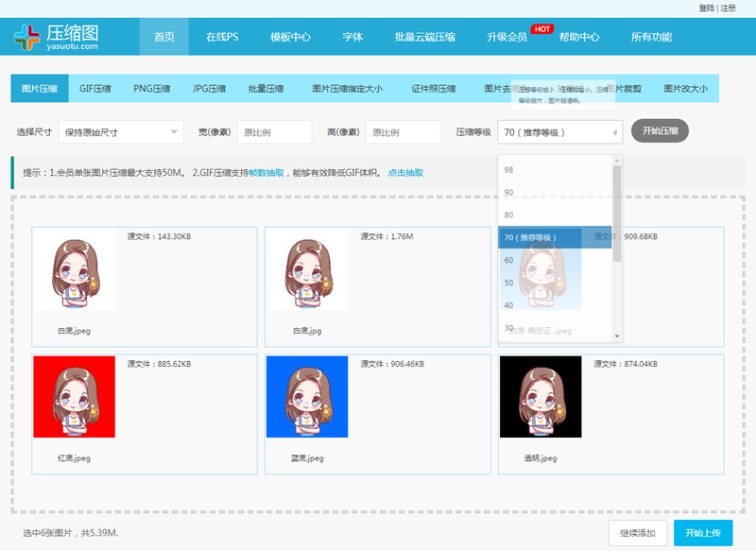Click the dropdown list scrollbar thumb
Screen dimensions: 756x551
617,214
